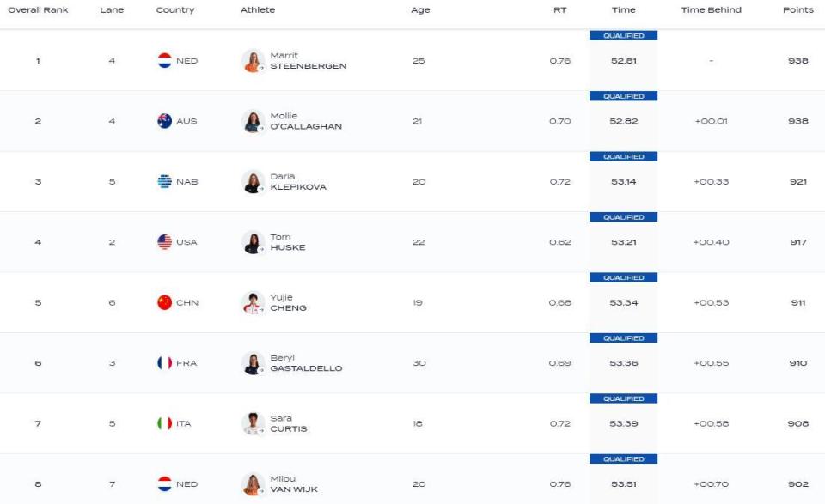825x504 pixels.
Task: Open Yujie CHENG athlete name link
Action: click(x=289, y=303)
